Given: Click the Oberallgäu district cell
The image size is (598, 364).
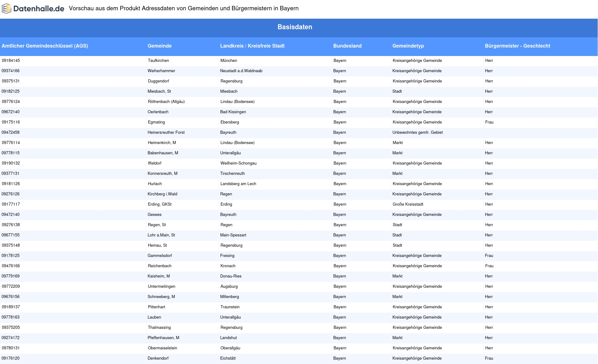Looking at the screenshot, I should pos(230,348).
